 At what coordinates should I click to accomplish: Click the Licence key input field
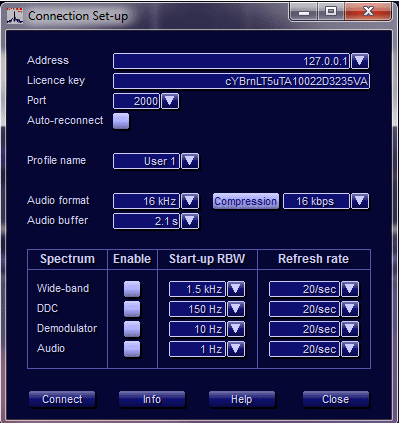pyautogui.click(x=241, y=81)
